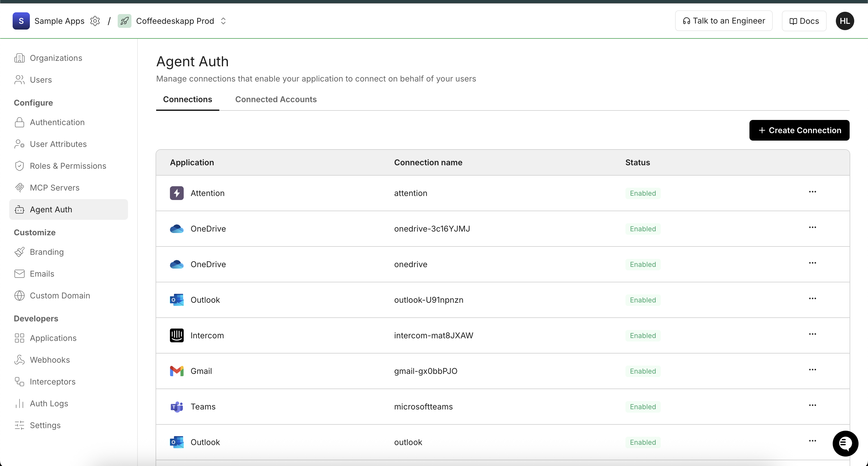Image resolution: width=868 pixels, height=466 pixels.
Task: Select the Connections tab
Action: (187, 99)
